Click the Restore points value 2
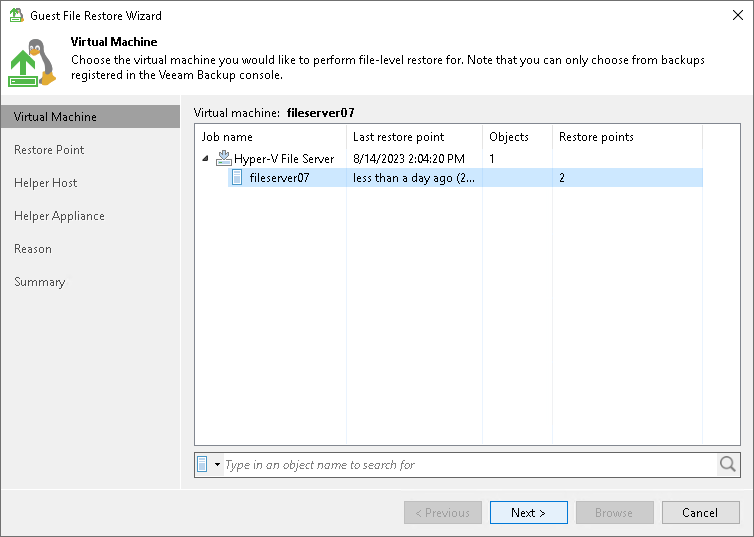This screenshot has width=754, height=537. point(562,178)
